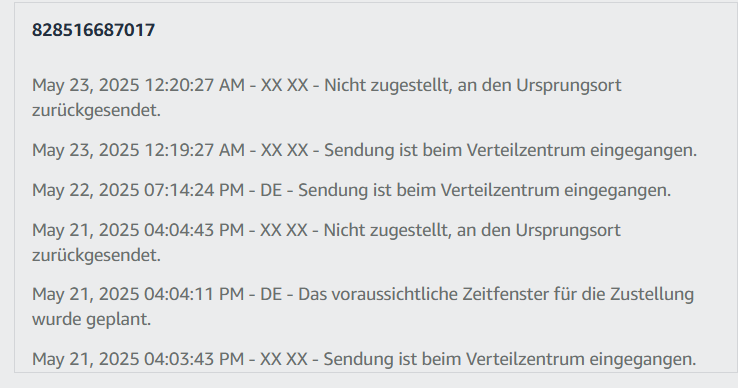Screen dimensions: 738x388
Task: Click 'DE' in the 04:04:11 PM entry
Action: [271, 294]
